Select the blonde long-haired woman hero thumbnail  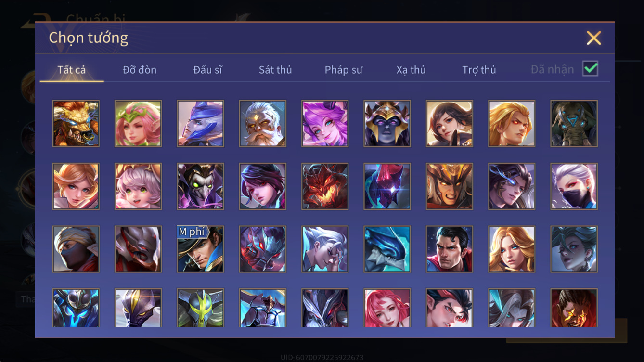[x=512, y=249]
